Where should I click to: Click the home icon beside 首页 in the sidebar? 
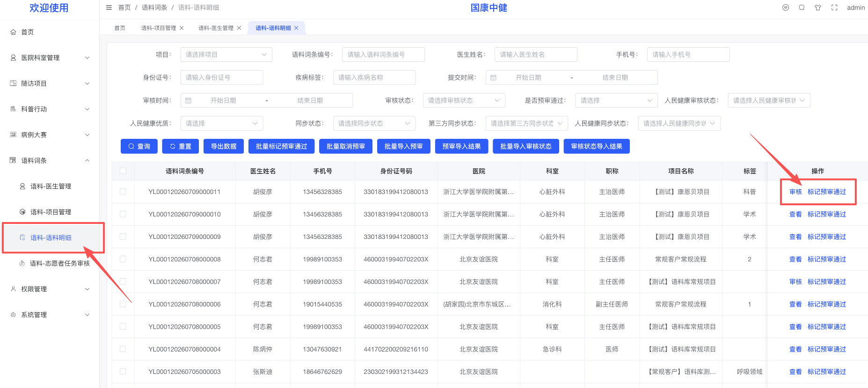pos(13,32)
